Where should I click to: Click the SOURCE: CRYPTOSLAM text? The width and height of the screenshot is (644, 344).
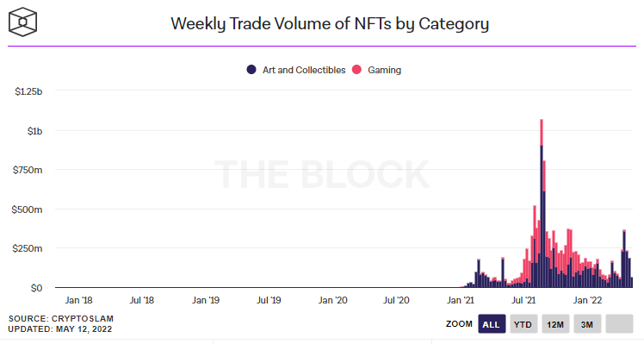click(61, 318)
